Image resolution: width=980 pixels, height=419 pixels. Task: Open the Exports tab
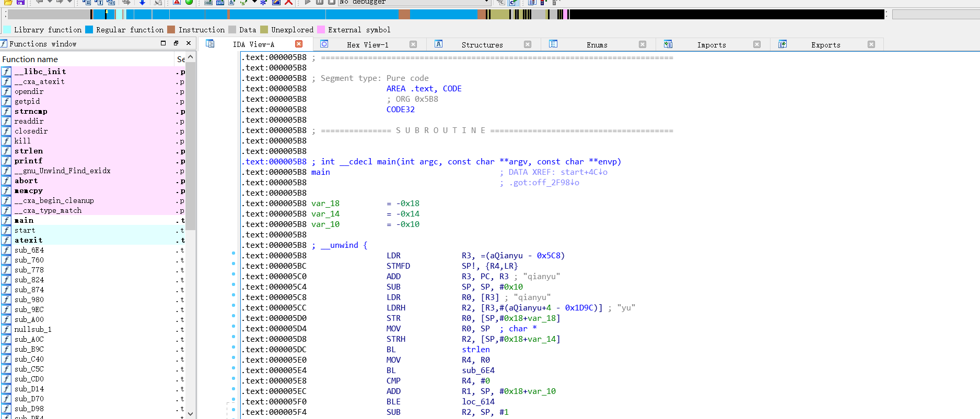coord(826,45)
